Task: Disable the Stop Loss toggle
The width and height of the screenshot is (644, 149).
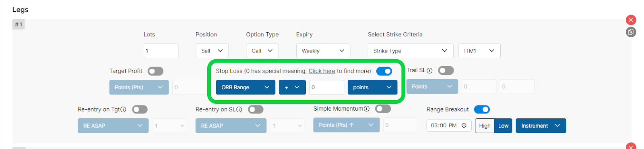Action: coord(384,71)
